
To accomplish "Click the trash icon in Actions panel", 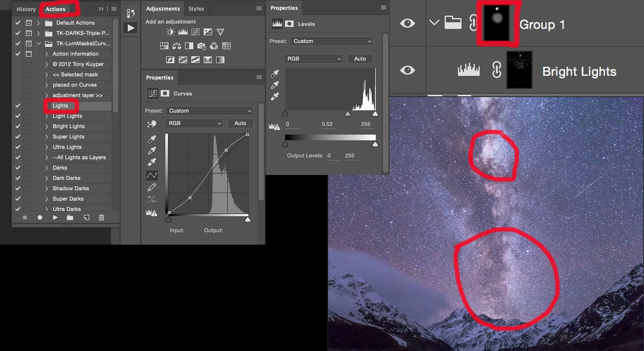I will [101, 217].
